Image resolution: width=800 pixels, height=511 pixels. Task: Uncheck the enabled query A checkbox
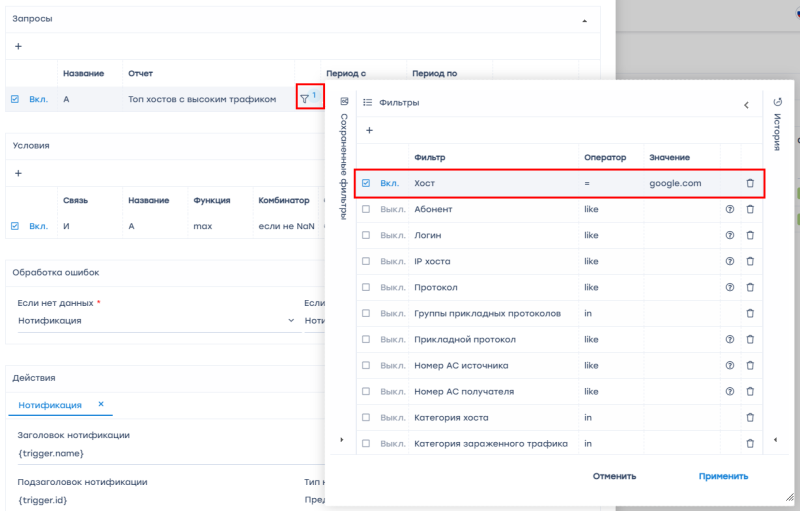pos(14,99)
